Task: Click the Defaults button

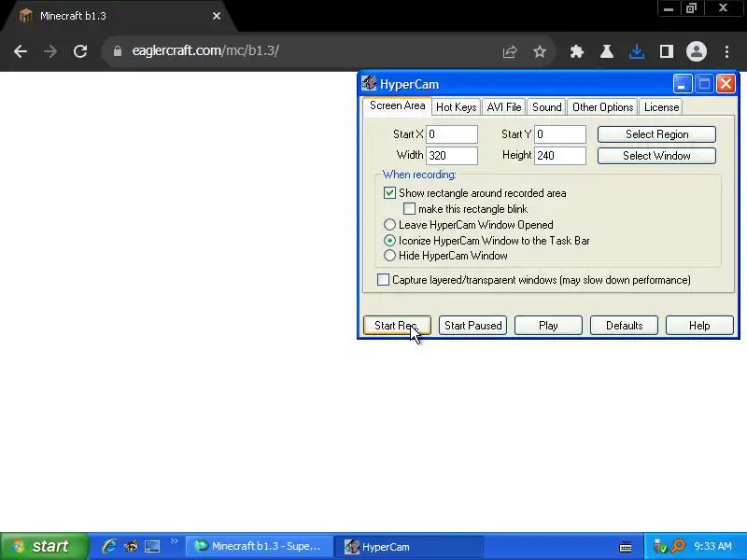Action: click(x=624, y=326)
